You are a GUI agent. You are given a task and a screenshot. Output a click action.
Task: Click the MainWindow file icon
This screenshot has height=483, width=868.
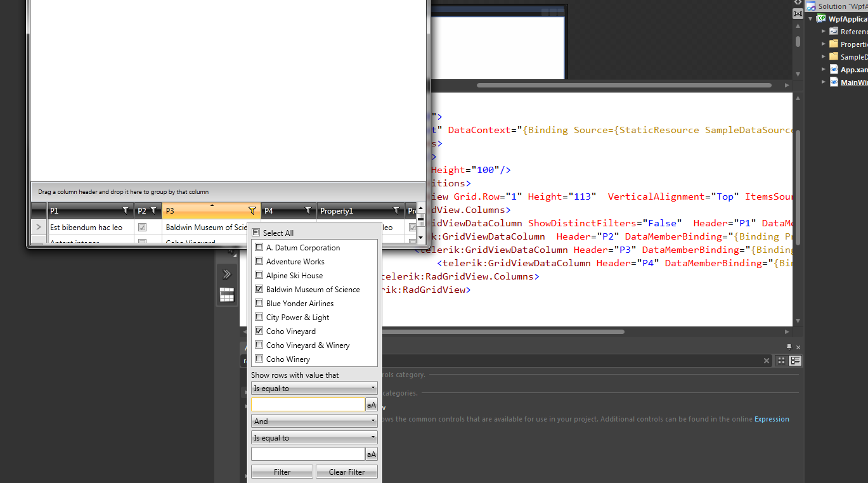[834, 82]
